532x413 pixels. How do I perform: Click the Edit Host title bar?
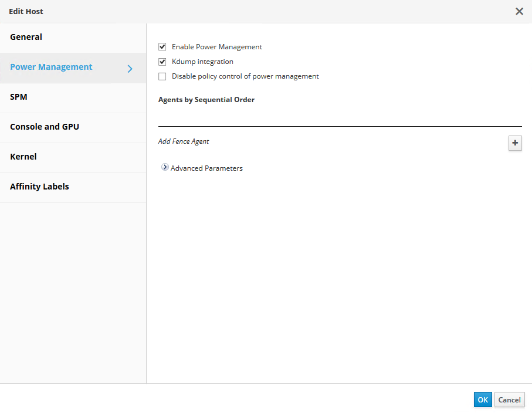click(x=235, y=11)
